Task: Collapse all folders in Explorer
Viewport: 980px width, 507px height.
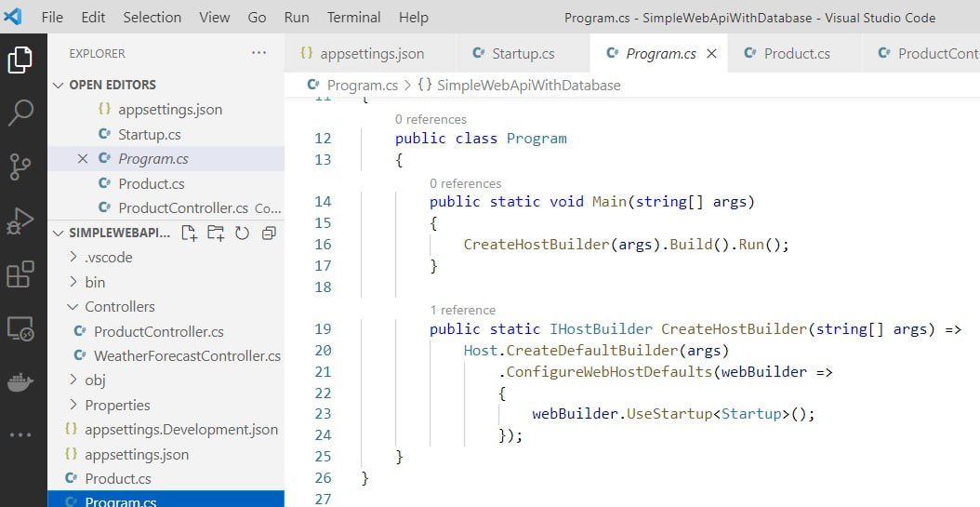Action: [x=269, y=233]
